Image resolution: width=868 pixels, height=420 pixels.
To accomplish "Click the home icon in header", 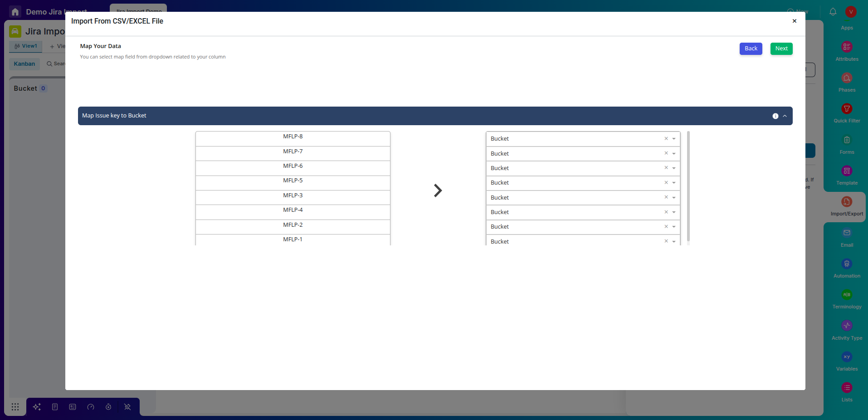I will (15, 12).
